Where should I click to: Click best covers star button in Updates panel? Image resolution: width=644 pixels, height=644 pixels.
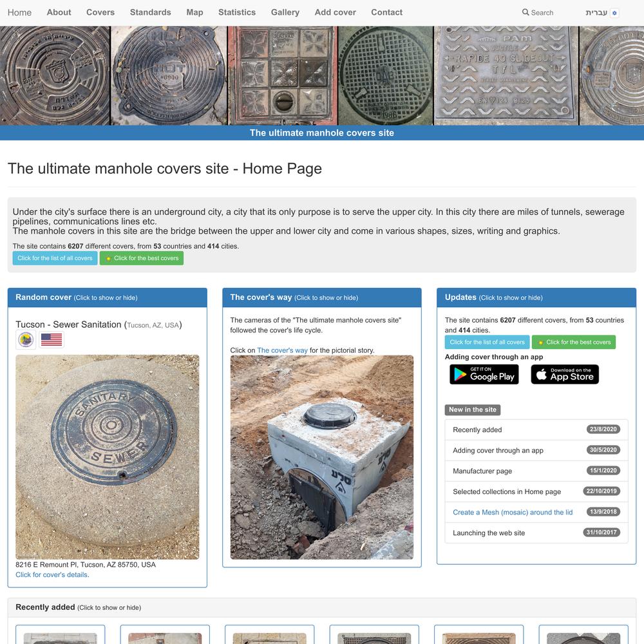[573, 342]
